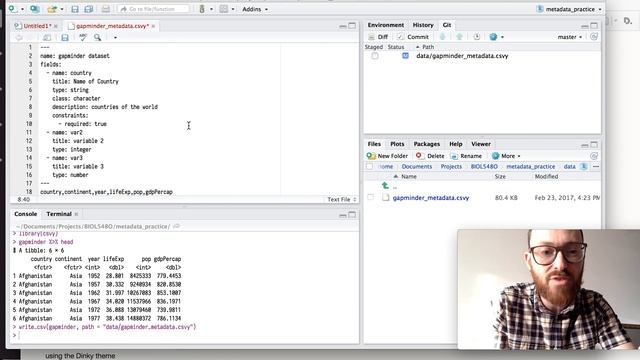Click the metadata_practice project icon

point(540,9)
